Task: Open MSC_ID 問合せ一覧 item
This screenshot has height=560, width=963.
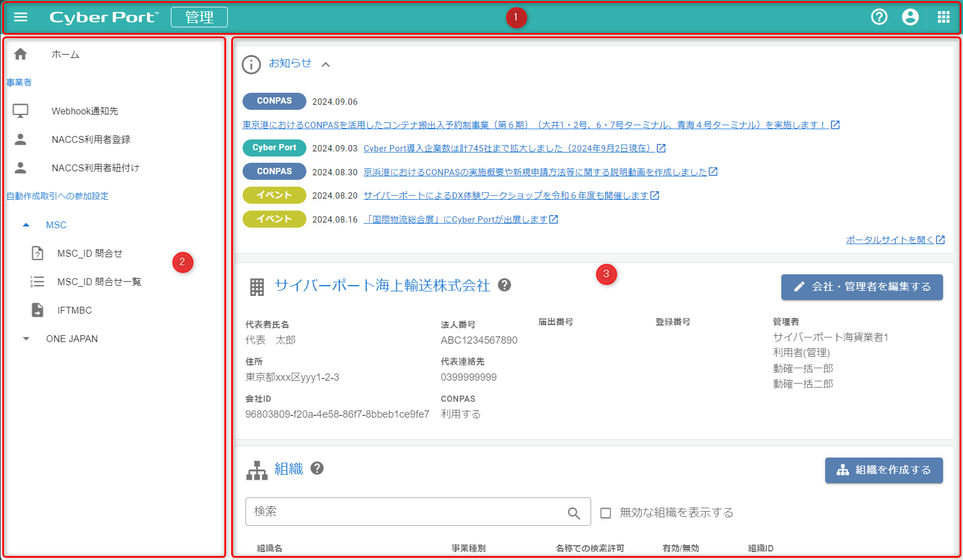Action: [99, 282]
